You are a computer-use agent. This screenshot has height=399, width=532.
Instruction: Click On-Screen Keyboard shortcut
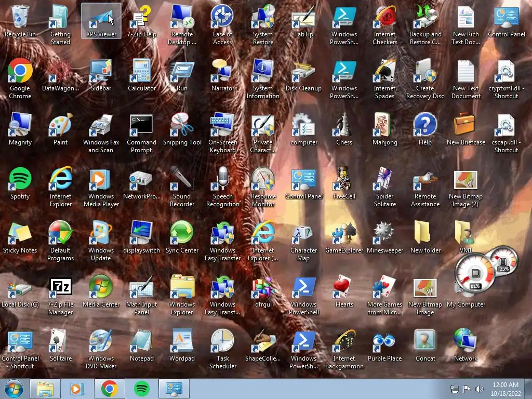222,134
